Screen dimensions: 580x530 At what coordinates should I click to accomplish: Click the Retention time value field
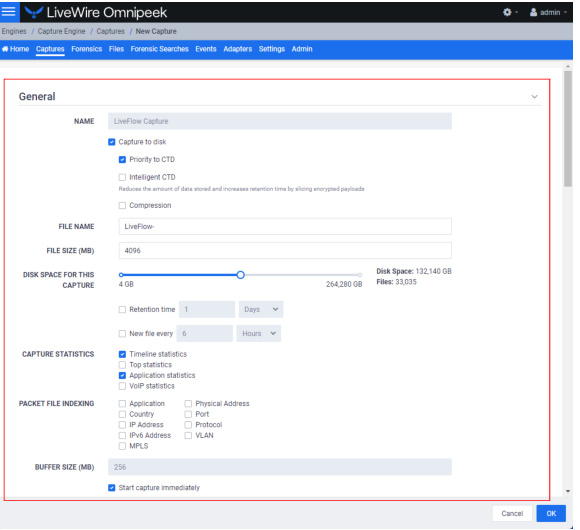pyautogui.click(x=207, y=310)
